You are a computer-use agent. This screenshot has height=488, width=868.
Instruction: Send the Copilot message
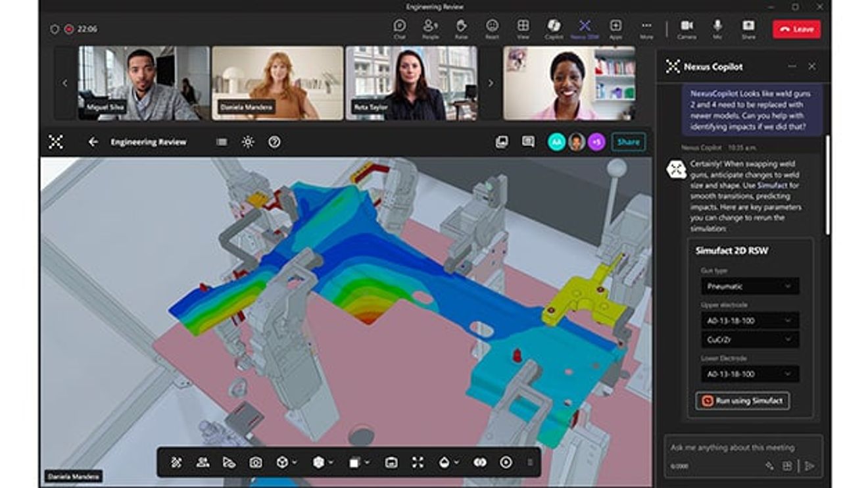pyautogui.click(x=809, y=466)
